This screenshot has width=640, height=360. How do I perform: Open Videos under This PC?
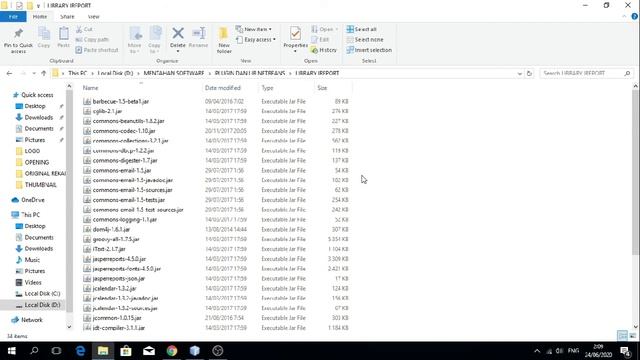tap(28, 282)
